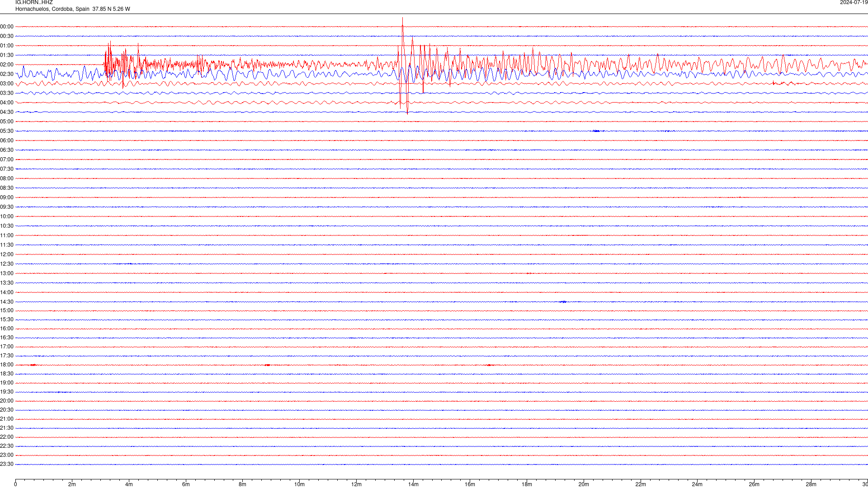Click the 0 origin label on time axis
Image resolution: width=868 pixels, height=488 pixels.
[x=15, y=484]
